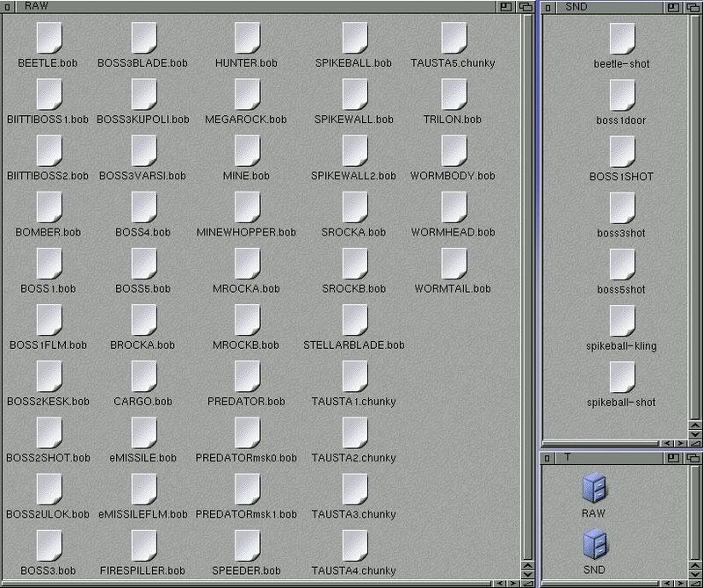Select the boss1door sound file
Viewport: 703px width, 588px height.
coord(621,94)
